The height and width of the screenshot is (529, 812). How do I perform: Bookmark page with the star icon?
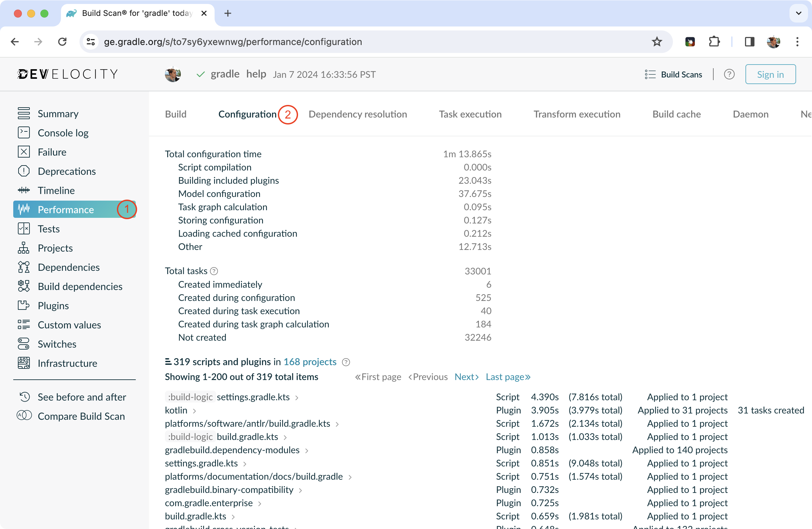657,42
